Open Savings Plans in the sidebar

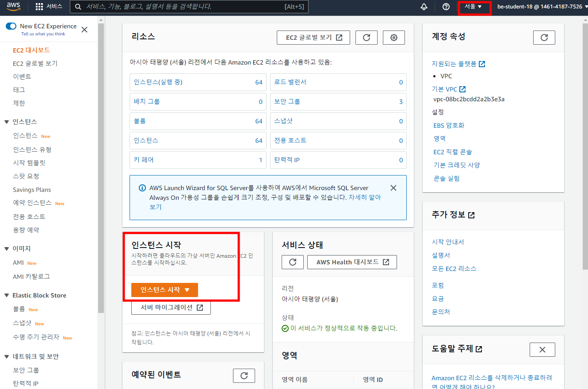tap(32, 190)
